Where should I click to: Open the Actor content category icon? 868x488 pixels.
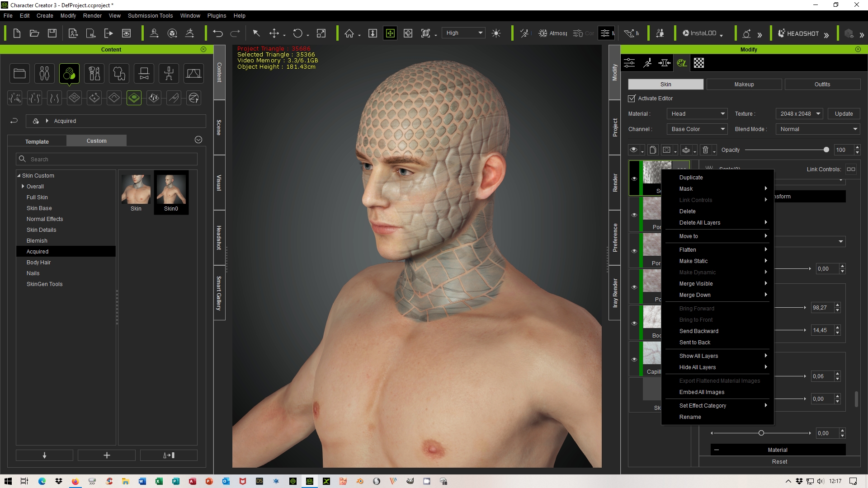[x=44, y=73]
